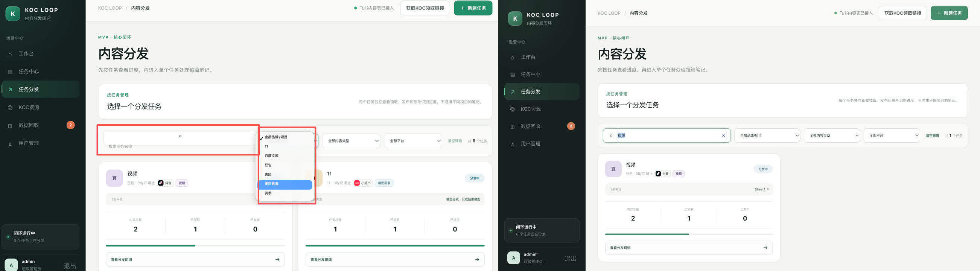Click the admin avatar A in left window

point(11,265)
